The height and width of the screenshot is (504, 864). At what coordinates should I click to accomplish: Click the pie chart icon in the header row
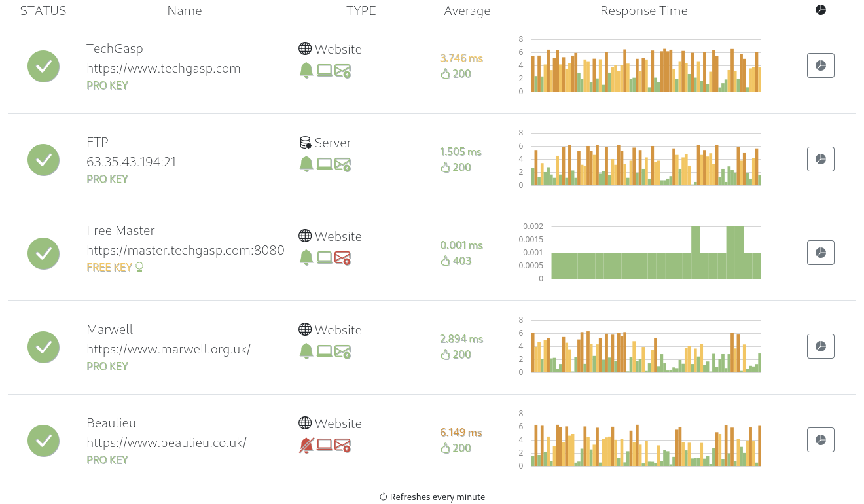coord(820,10)
